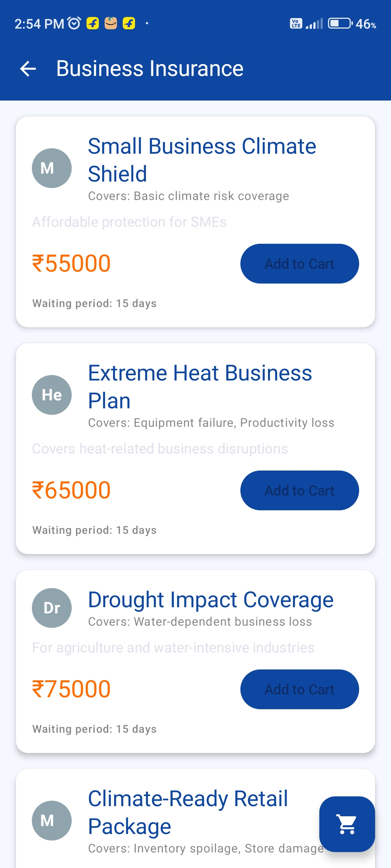The image size is (391, 868).
Task: Tap the battery indicator in status bar
Action: coord(340,24)
